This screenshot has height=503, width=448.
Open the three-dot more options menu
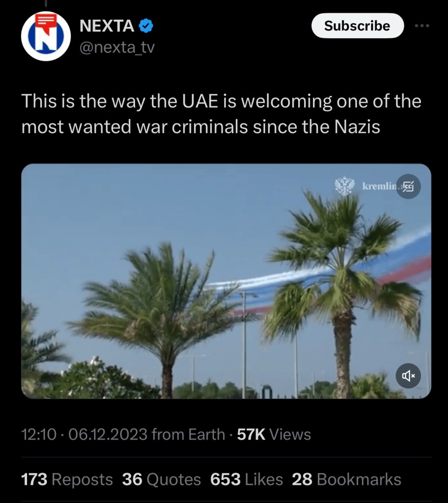click(421, 26)
